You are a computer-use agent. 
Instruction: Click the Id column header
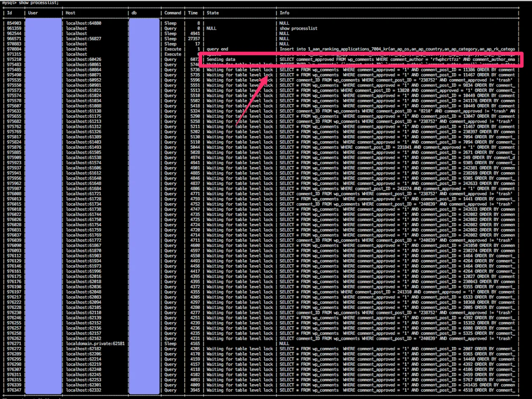coord(9,13)
